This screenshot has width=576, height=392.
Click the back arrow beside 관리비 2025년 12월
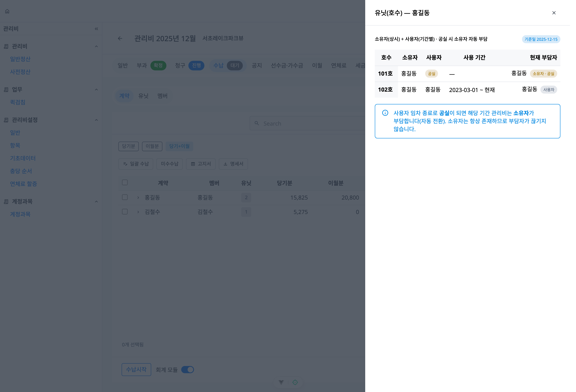click(x=120, y=38)
